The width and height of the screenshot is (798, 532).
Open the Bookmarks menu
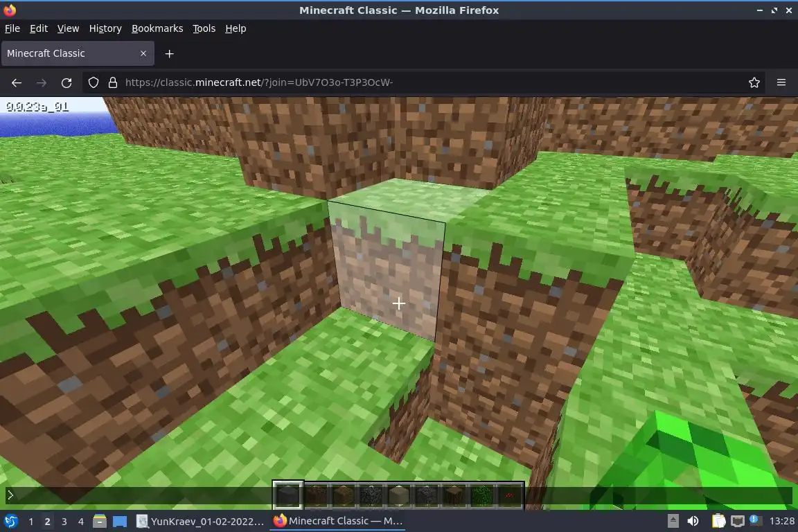[157, 28]
